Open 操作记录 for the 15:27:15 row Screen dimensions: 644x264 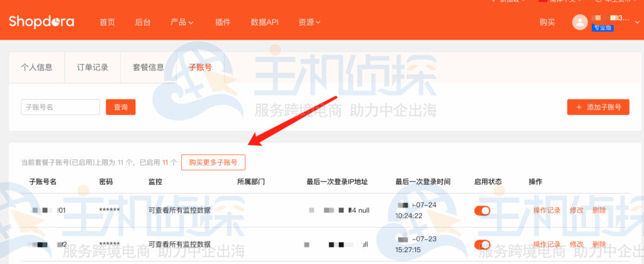(547, 245)
